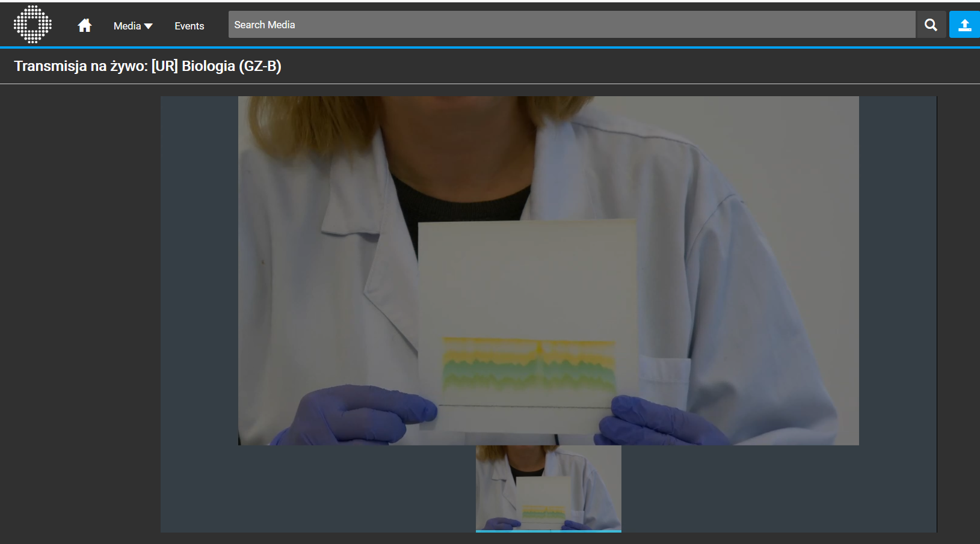980x544 pixels.
Task: Focus the Search Media input field
Action: coord(572,25)
